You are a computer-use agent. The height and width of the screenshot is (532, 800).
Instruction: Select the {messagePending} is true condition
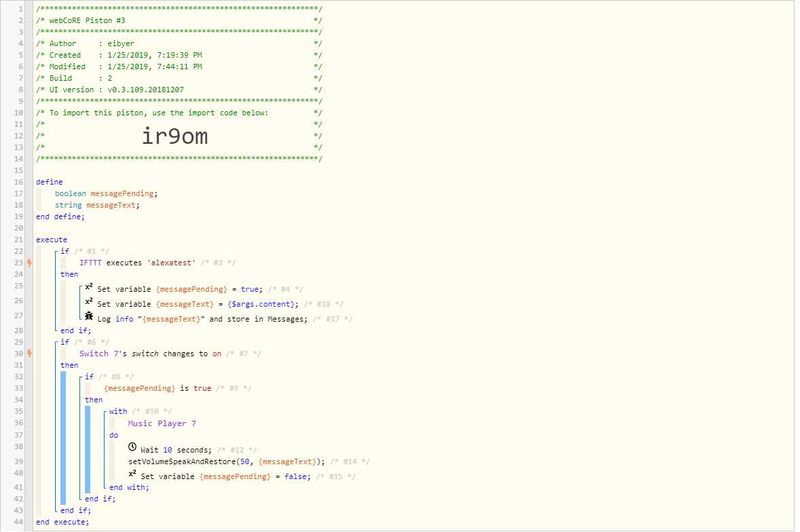pyautogui.click(x=157, y=388)
